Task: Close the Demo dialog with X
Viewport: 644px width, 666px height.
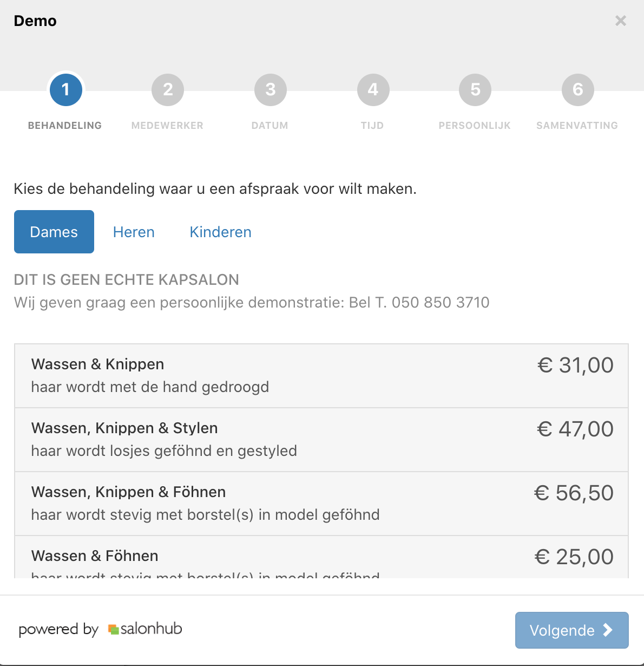Action: 621,21
